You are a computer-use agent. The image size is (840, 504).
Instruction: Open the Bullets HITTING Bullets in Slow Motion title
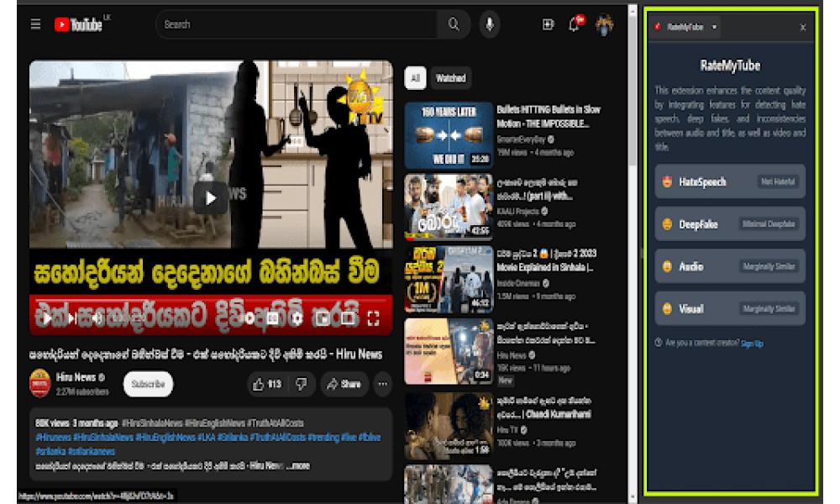(x=549, y=117)
